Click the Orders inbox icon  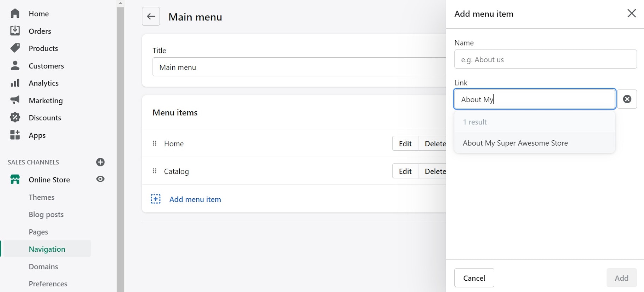(x=15, y=31)
